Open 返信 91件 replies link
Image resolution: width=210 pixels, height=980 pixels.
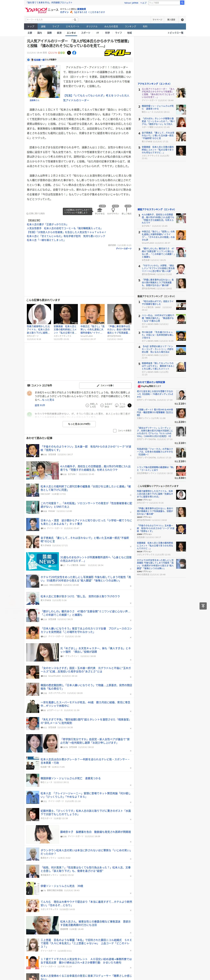[40, 405]
